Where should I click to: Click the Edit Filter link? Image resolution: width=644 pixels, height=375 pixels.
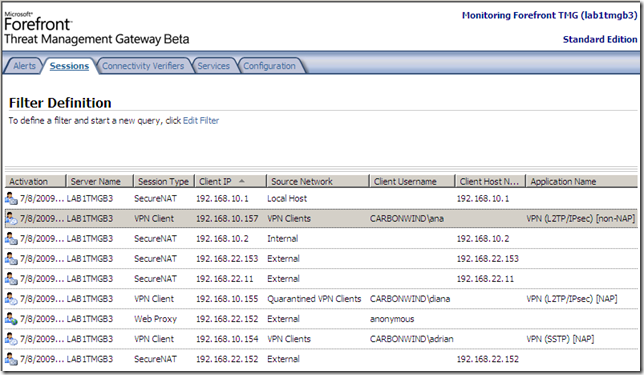pyautogui.click(x=201, y=121)
